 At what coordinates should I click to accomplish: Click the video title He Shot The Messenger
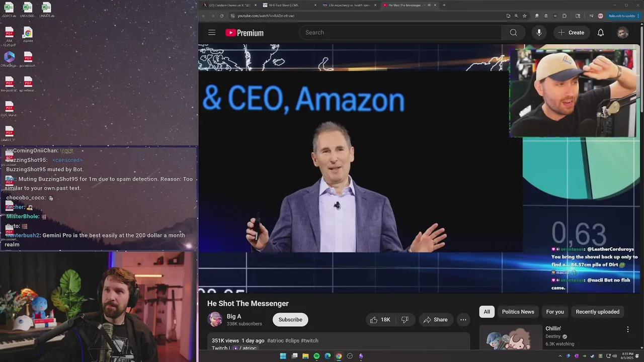[x=248, y=304]
